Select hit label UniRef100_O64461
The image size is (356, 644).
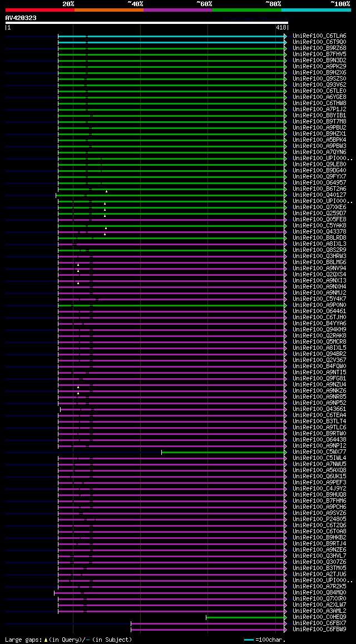click(319, 311)
